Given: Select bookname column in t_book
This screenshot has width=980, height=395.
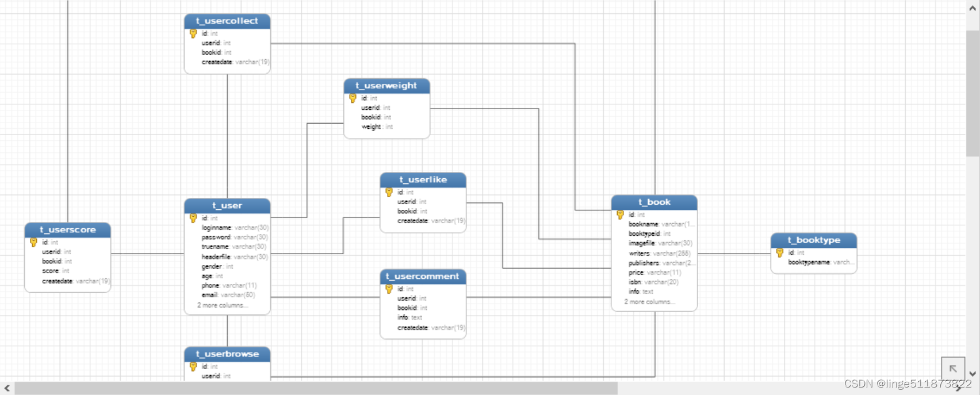Looking at the screenshot, I should [x=662, y=224].
